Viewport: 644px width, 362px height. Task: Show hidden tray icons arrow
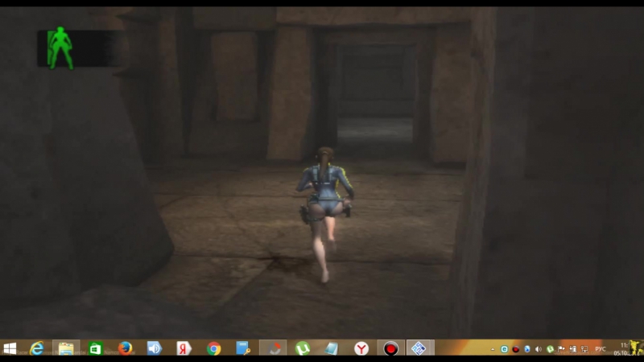click(x=493, y=350)
